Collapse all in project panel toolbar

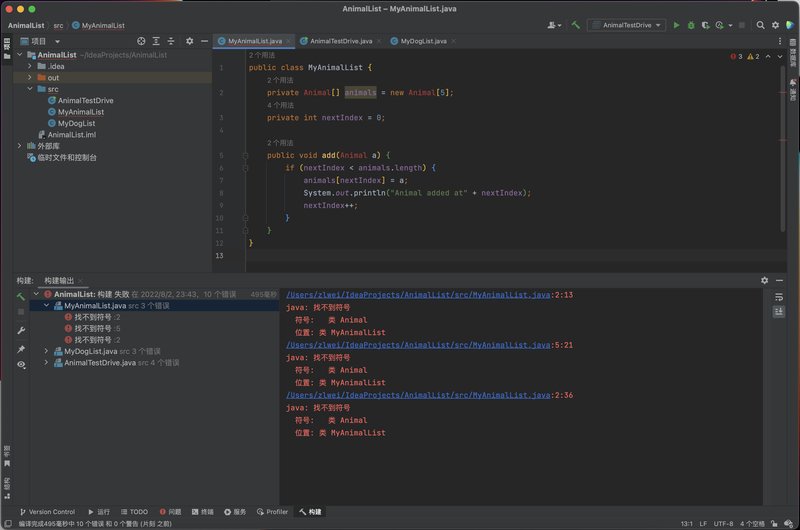click(171, 41)
